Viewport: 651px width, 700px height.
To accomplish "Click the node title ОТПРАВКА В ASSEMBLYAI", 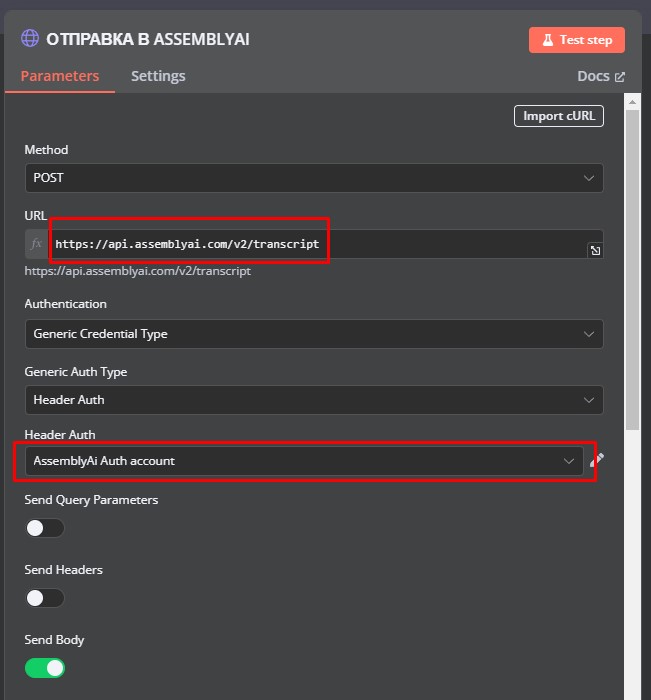I will pos(148,39).
